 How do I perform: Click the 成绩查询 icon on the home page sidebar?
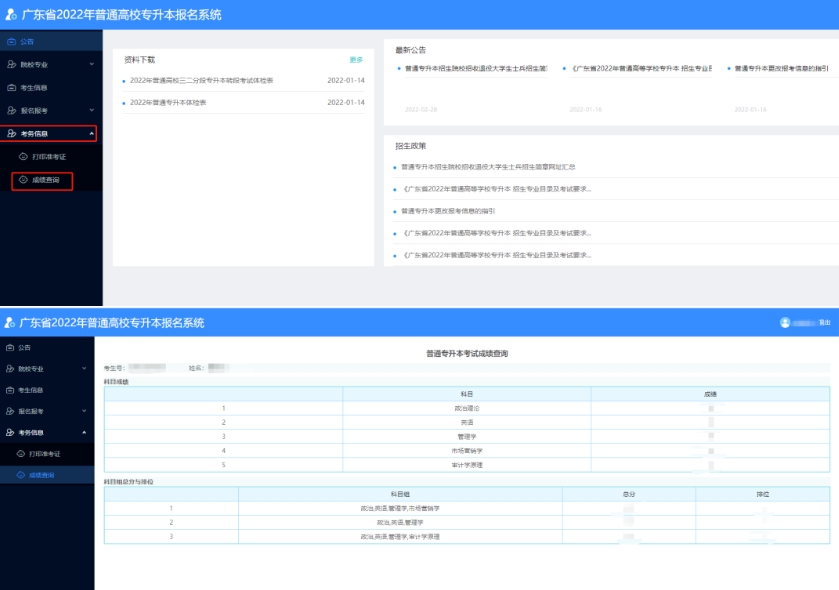pos(23,180)
